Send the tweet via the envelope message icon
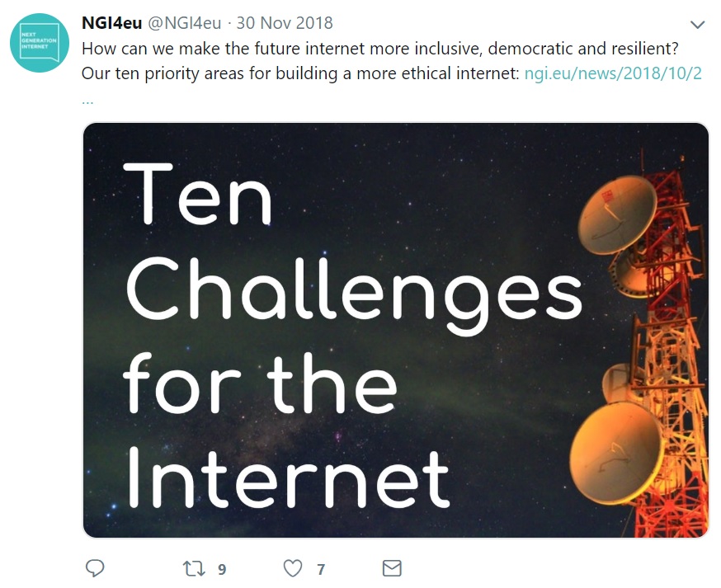Image resolution: width=721 pixels, height=588 pixels. (x=392, y=568)
